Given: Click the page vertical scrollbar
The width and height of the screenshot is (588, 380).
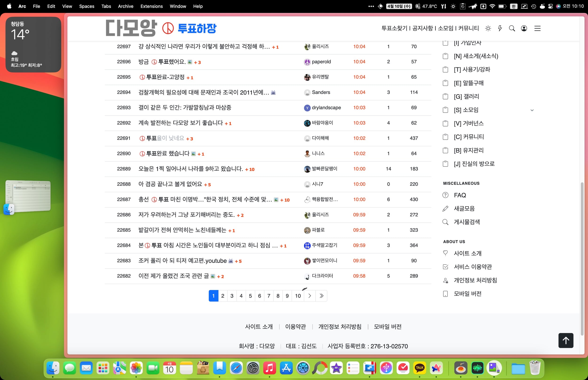Looking at the screenshot, I should tap(582, 259).
